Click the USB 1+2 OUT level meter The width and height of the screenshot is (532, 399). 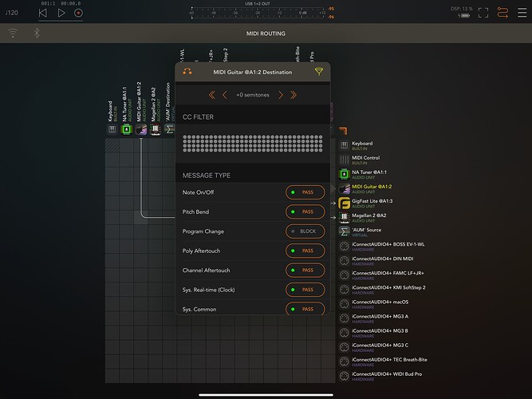click(258, 13)
